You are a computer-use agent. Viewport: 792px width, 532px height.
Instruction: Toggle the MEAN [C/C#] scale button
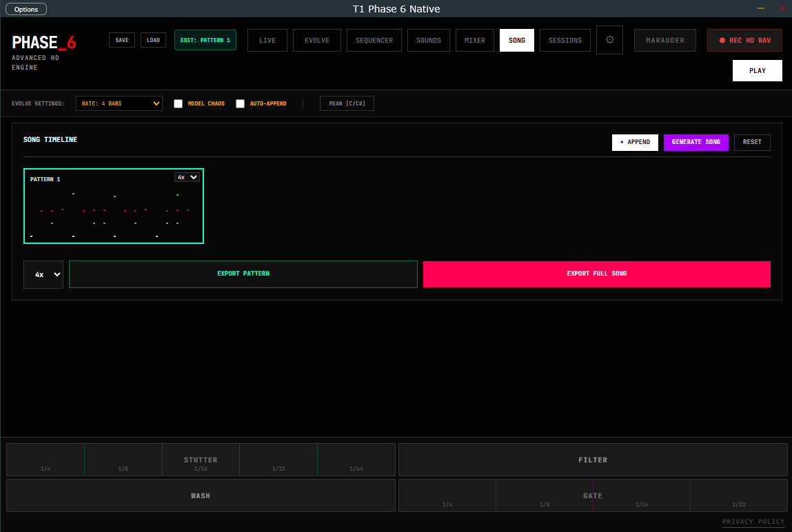tap(347, 103)
